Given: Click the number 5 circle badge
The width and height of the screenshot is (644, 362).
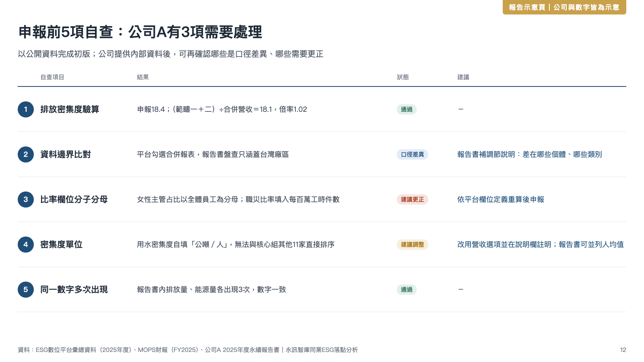Looking at the screenshot, I should click(26, 290).
